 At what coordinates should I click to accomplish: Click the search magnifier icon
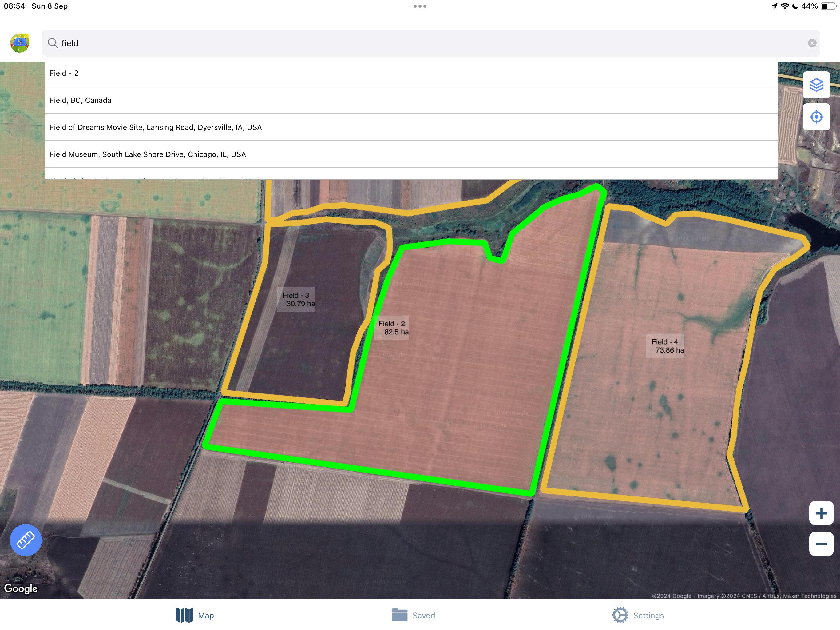[x=53, y=43]
